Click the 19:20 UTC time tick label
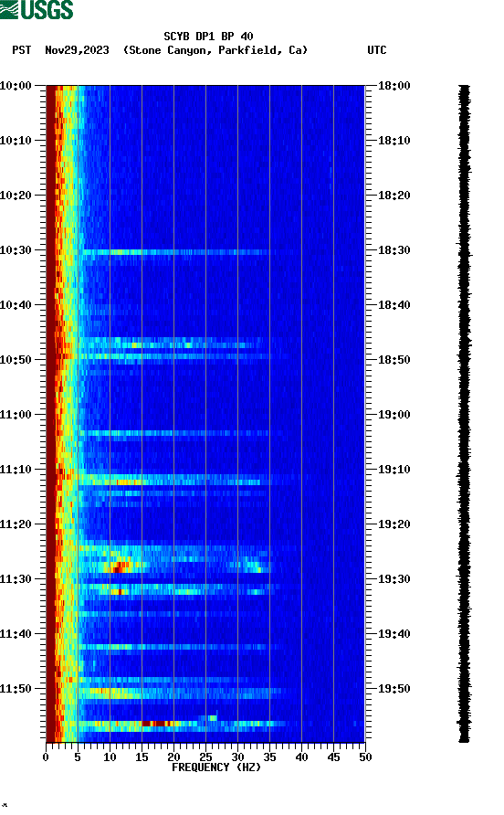 394,524
